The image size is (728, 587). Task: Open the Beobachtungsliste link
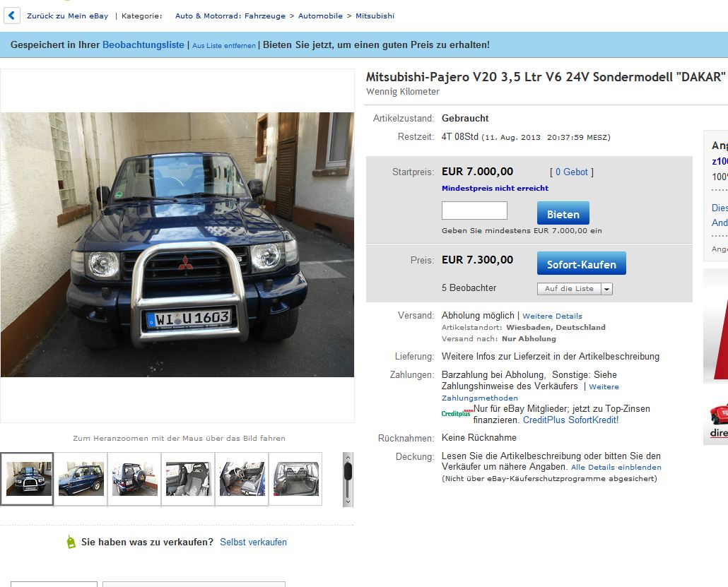[143, 45]
